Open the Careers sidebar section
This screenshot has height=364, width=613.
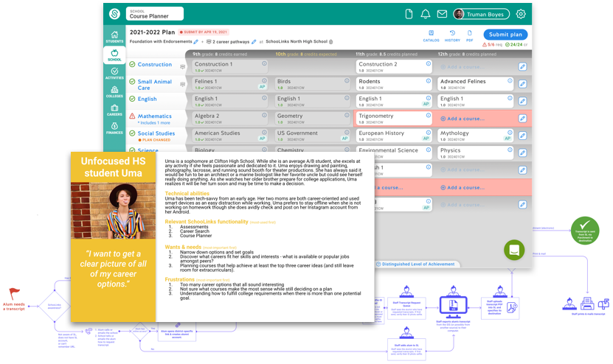[x=114, y=110]
